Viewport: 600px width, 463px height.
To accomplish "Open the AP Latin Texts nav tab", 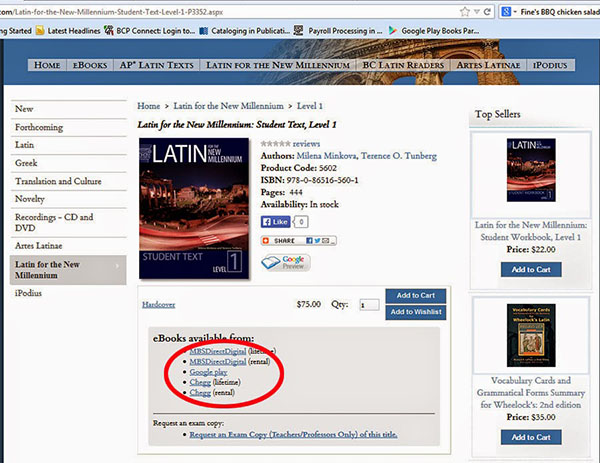I will tap(157, 65).
